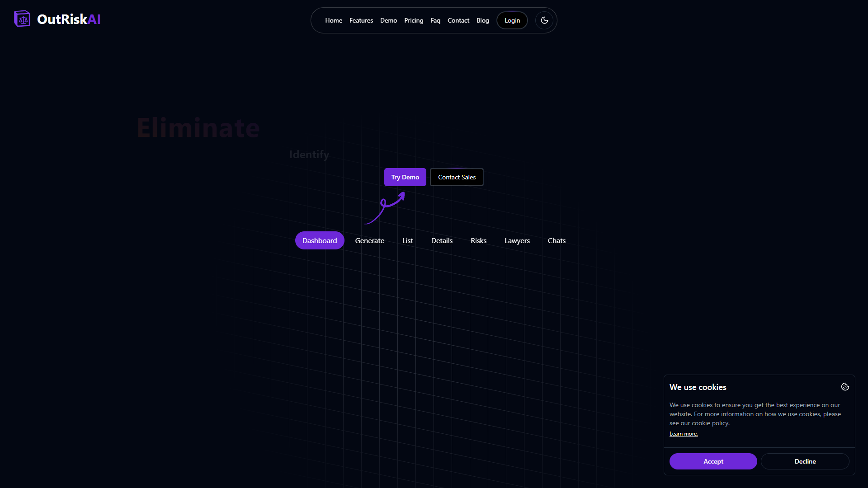Click the Contact Sales button
Viewport: 868px width, 488px height.
pos(457,177)
